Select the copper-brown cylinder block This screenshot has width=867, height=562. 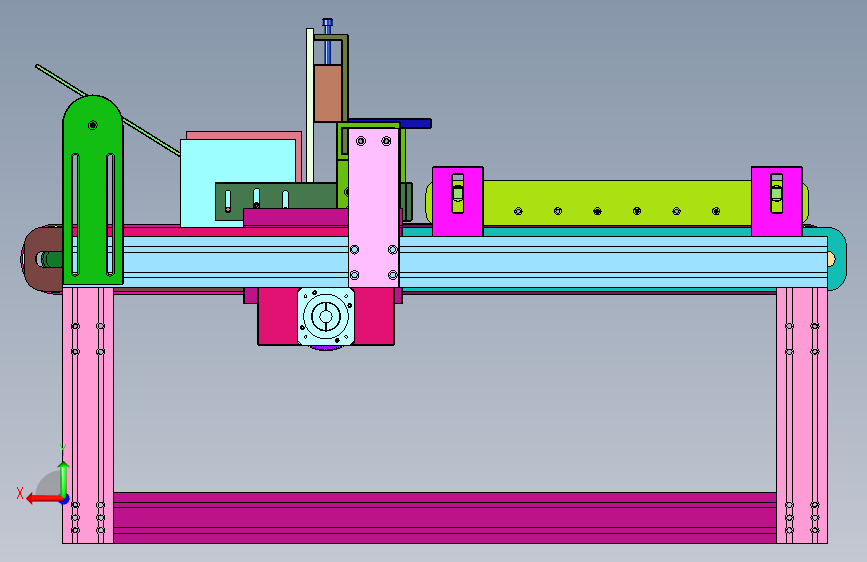[328, 93]
